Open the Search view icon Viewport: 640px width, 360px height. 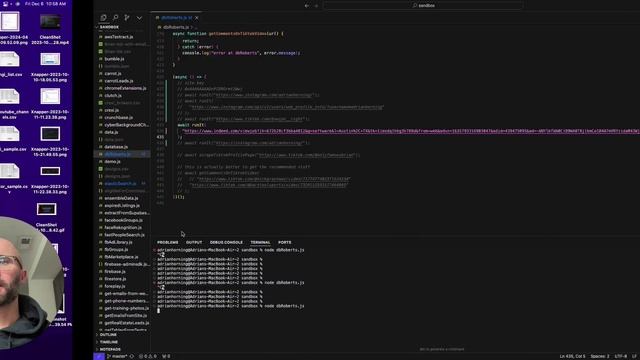[x=116, y=18]
